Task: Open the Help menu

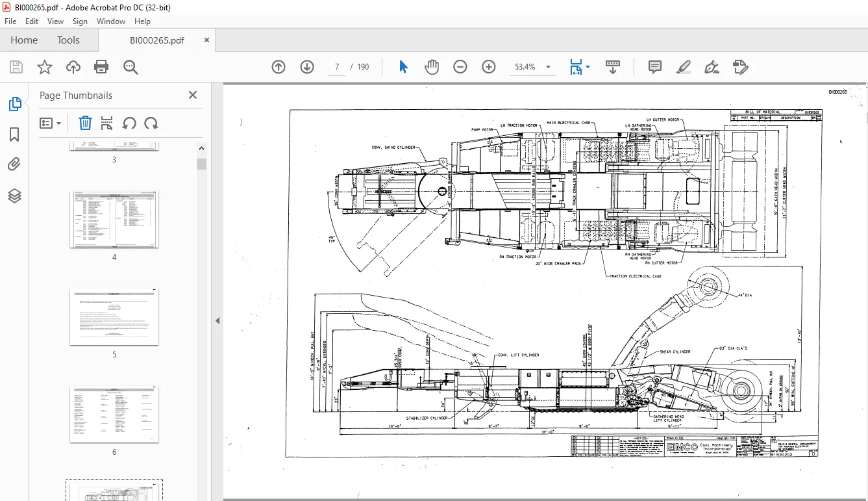Action: pos(142,21)
